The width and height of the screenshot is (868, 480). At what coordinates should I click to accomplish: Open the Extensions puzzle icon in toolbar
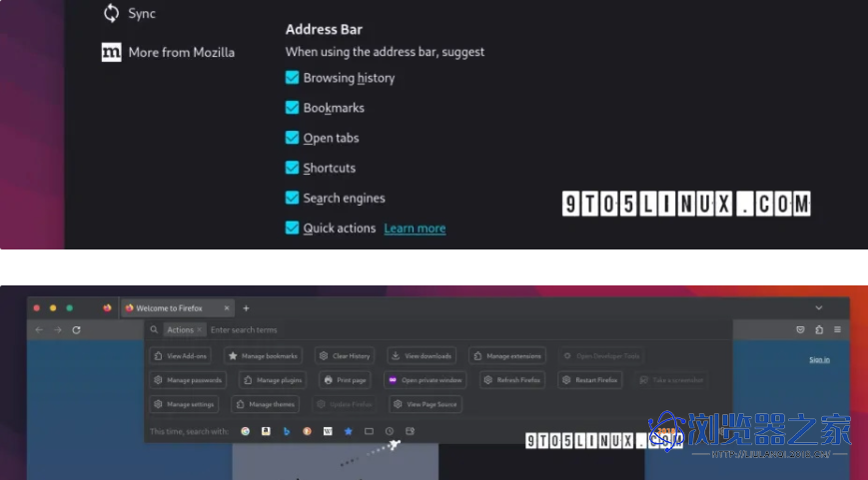(819, 329)
